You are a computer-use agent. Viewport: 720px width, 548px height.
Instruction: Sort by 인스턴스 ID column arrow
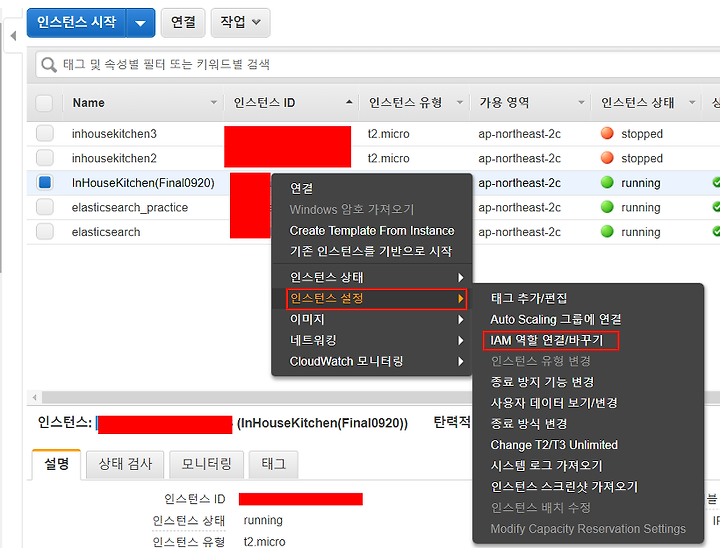click(349, 102)
